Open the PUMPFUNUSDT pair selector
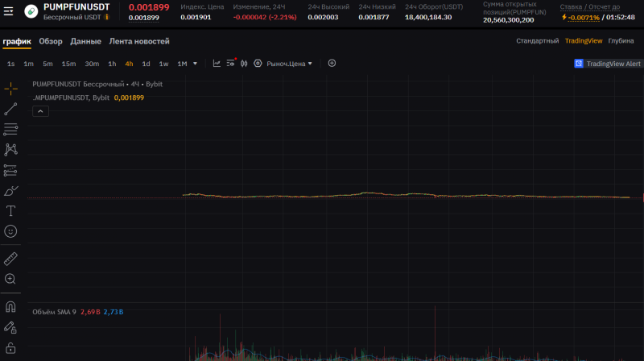The width and height of the screenshot is (644, 361). pyautogui.click(x=76, y=7)
